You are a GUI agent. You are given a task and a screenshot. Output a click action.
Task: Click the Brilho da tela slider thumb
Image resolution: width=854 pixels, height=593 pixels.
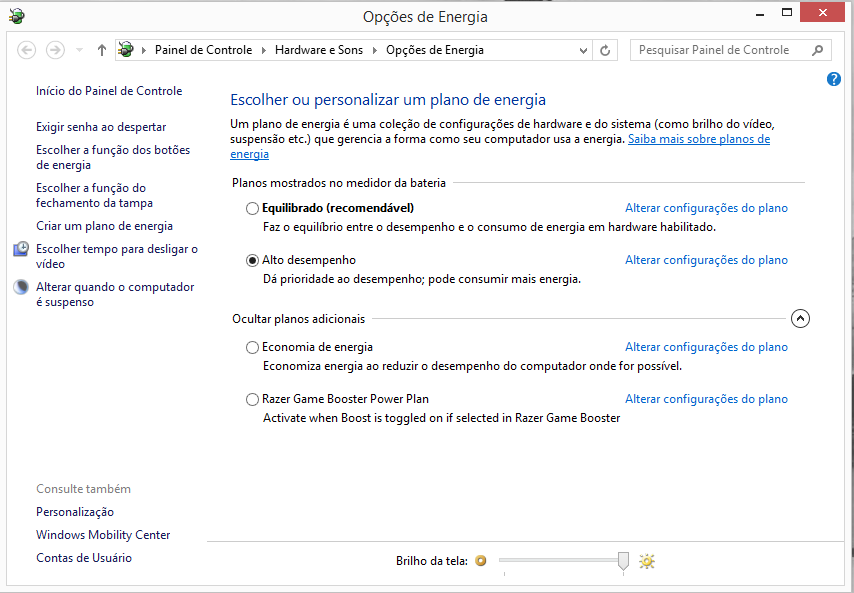coord(623,560)
